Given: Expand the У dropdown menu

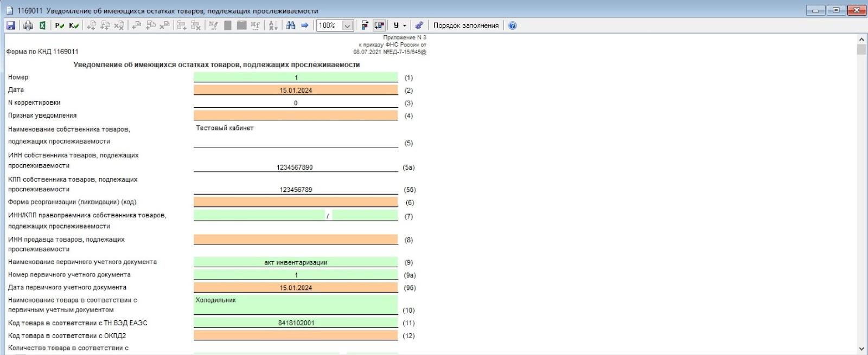Looking at the screenshot, I should pos(400,25).
